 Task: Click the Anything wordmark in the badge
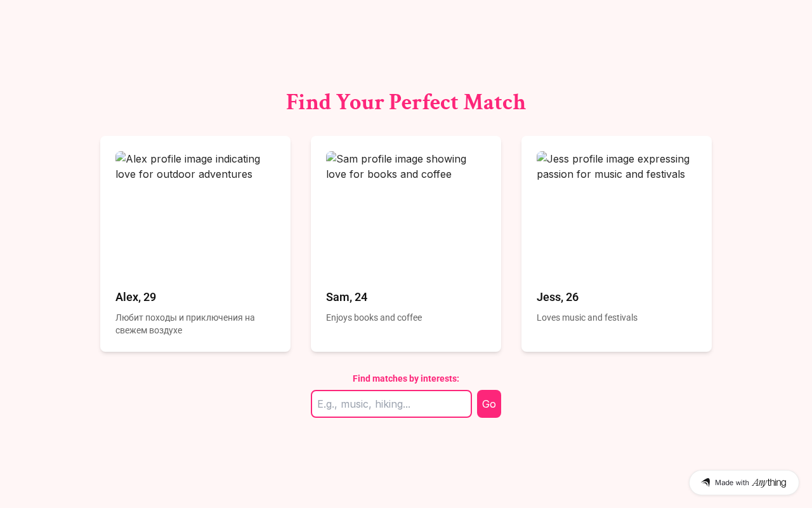(769, 483)
